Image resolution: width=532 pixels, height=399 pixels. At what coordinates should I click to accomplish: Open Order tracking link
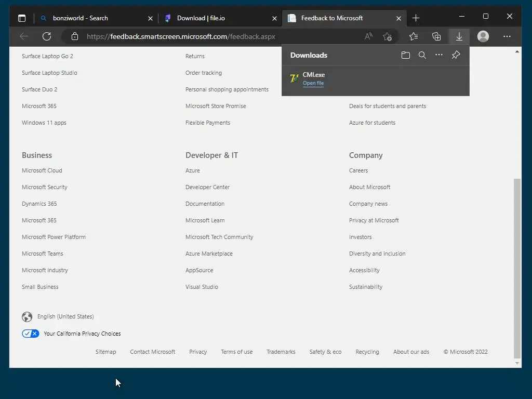204,73
